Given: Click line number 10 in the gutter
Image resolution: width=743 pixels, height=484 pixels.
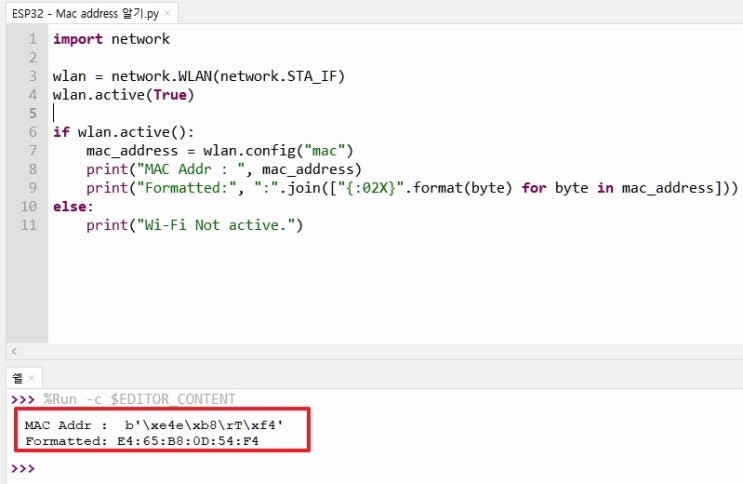Looking at the screenshot, I should click(x=28, y=207).
